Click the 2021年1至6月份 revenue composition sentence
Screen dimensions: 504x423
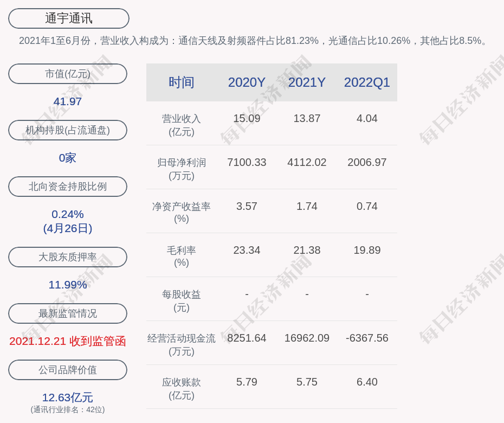click(x=254, y=41)
